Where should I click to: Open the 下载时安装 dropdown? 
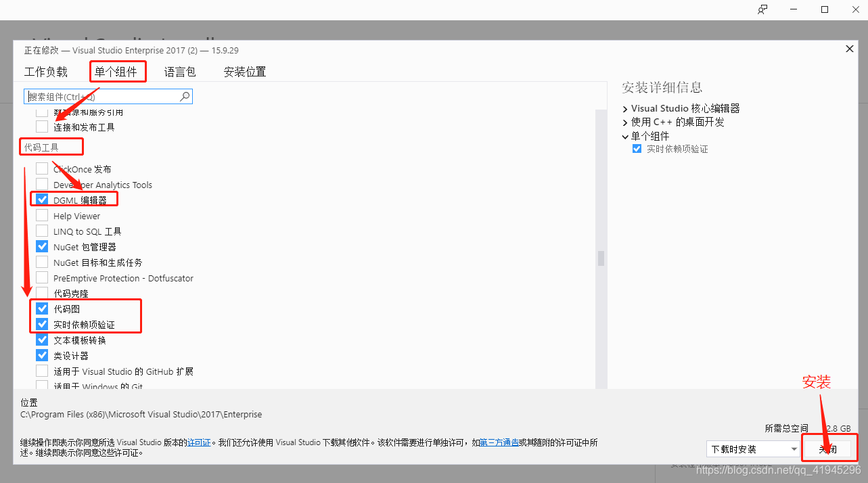753,448
